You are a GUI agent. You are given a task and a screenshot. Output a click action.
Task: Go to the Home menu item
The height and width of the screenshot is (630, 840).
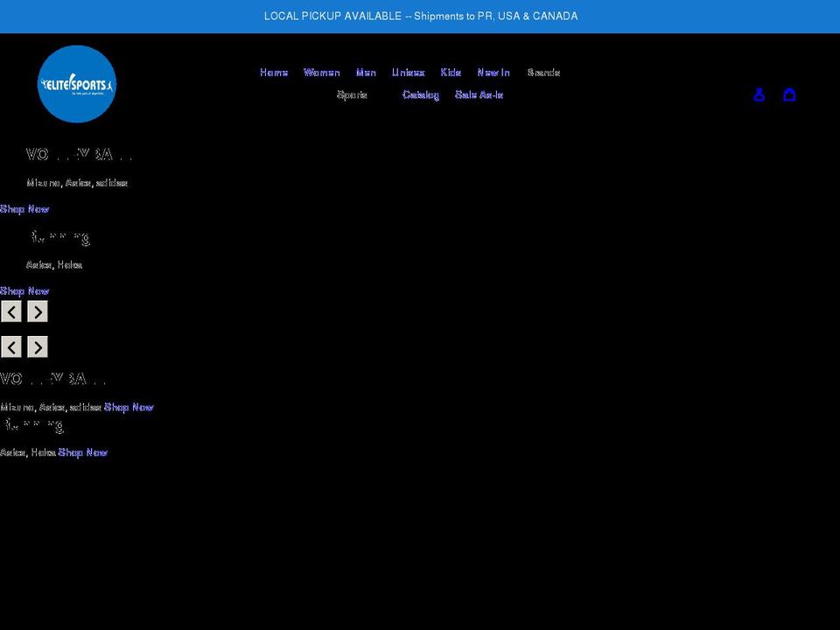[x=274, y=73]
